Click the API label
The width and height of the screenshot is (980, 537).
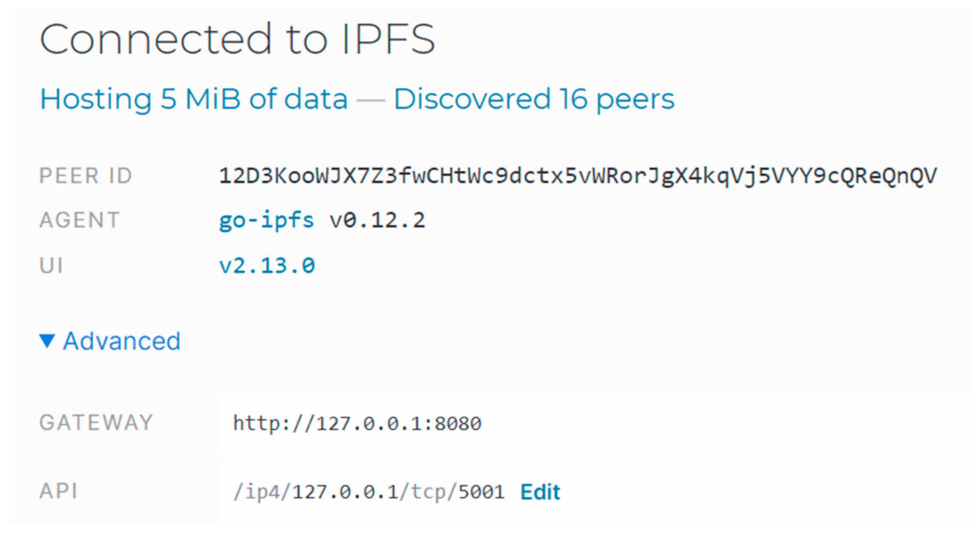pos(59,491)
